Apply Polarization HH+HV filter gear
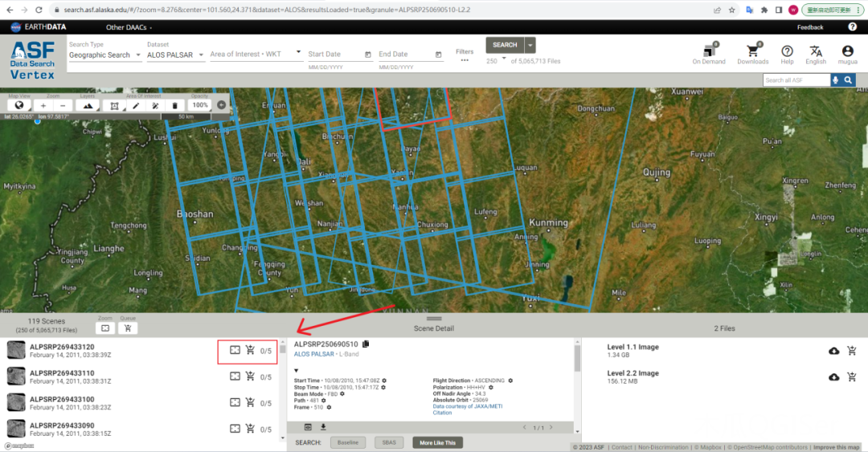Viewport: 868px width, 452px height. [x=490, y=387]
